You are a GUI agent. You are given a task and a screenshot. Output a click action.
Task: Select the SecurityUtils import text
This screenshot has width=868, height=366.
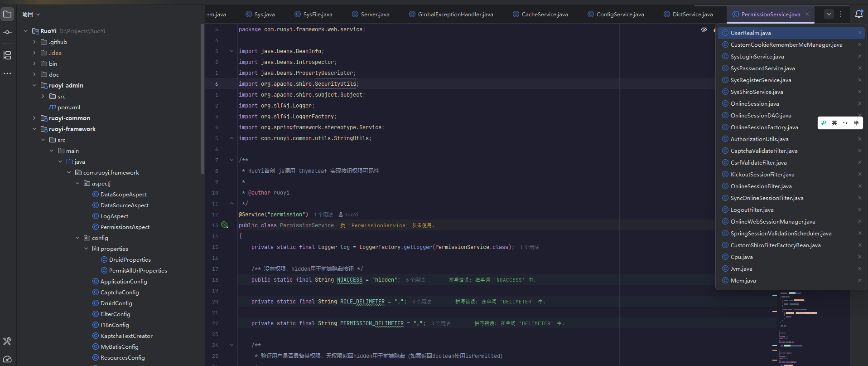pyautogui.click(x=335, y=84)
